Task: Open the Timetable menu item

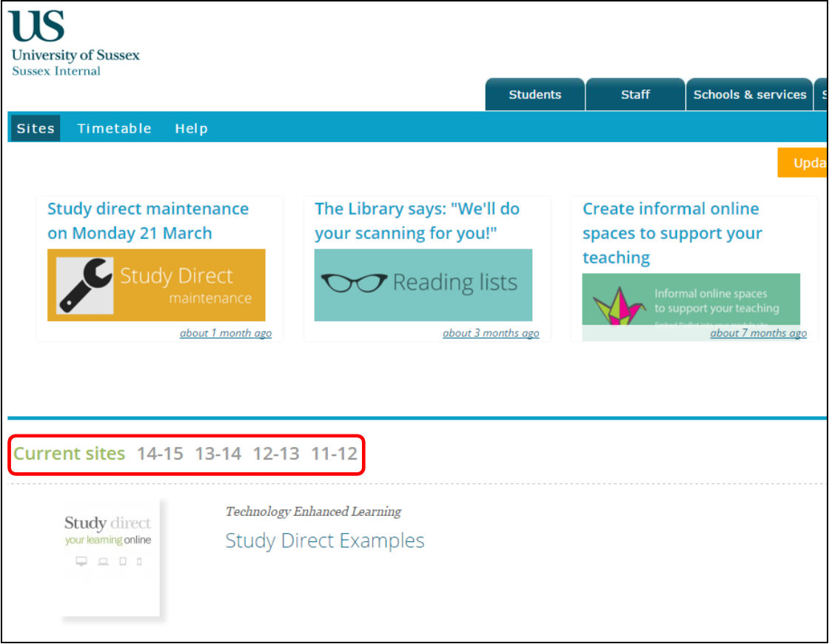Action: coord(114,129)
